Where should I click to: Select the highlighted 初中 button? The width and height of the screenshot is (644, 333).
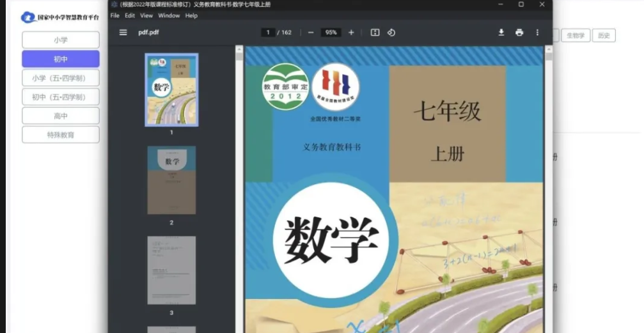coord(61,59)
